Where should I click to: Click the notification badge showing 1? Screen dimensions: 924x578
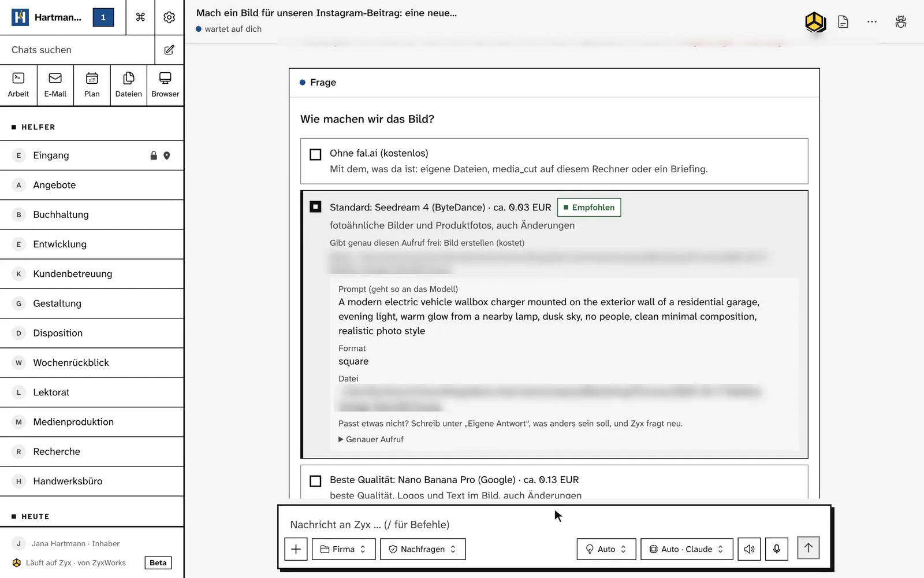click(x=103, y=17)
